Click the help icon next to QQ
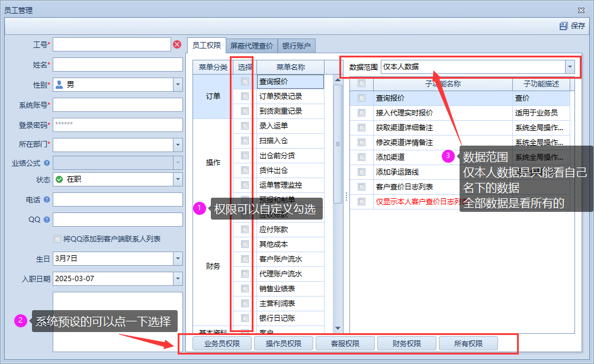The width and height of the screenshot is (594, 364). [47, 220]
